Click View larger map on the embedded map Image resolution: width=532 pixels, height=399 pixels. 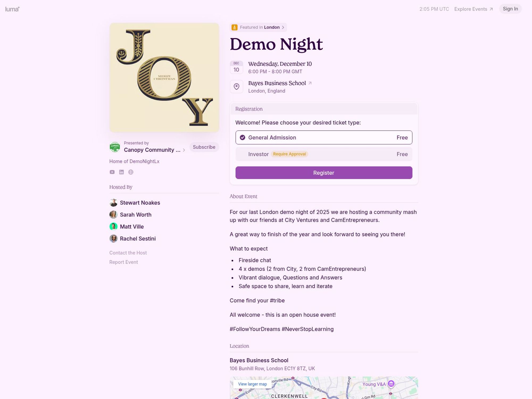(252, 384)
